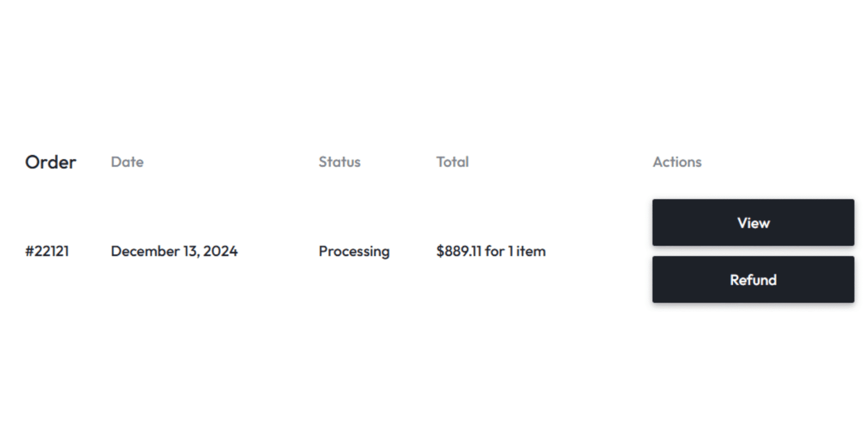Screen dimensions: 868x434
Task: Click the Order column header
Action: point(51,162)
